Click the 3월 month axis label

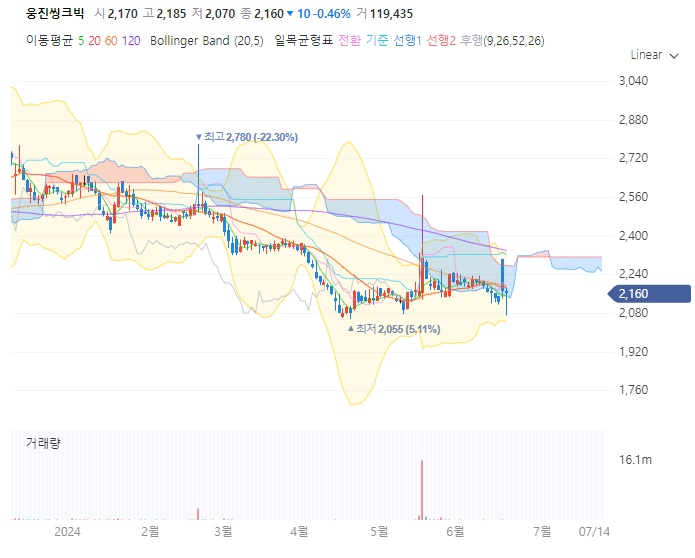223,531
